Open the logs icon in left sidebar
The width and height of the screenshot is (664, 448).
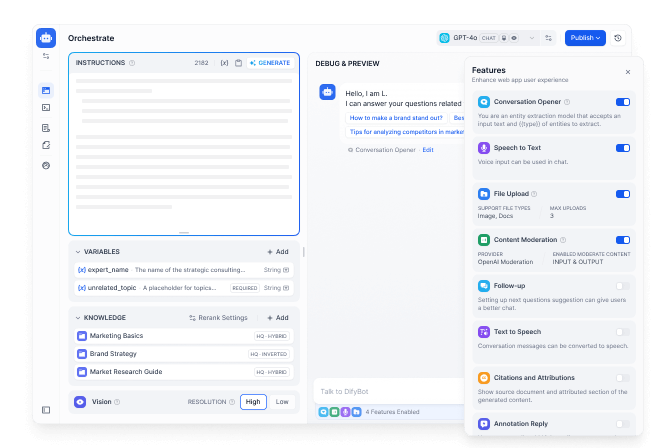pos(46,127)
